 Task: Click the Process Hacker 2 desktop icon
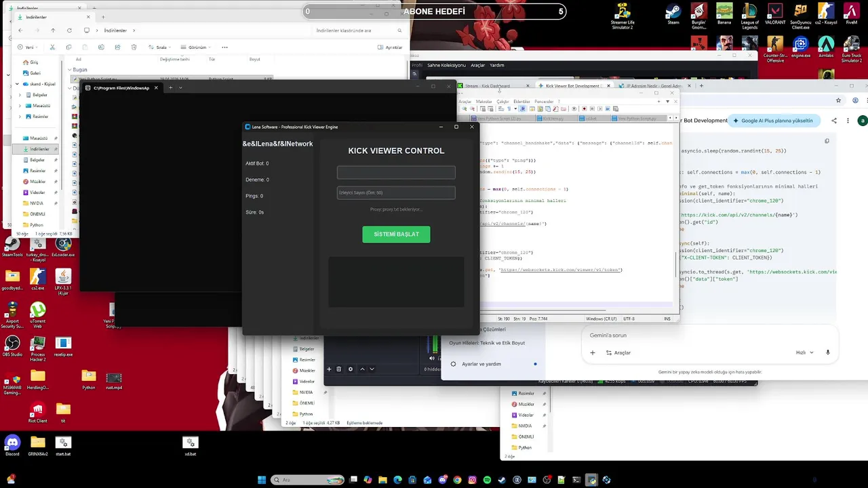coord(38,349)
